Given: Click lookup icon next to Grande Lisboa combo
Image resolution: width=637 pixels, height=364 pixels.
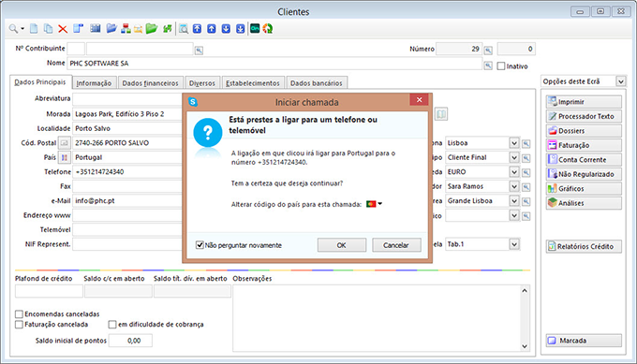Looking at the screenshot, I should (x=526, y=201).
